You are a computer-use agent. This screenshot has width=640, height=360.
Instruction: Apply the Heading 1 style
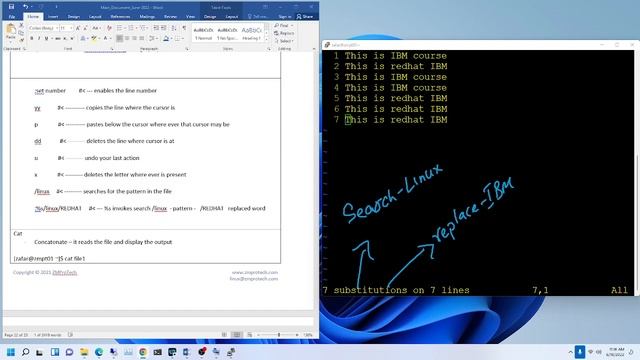coord(251,33)
